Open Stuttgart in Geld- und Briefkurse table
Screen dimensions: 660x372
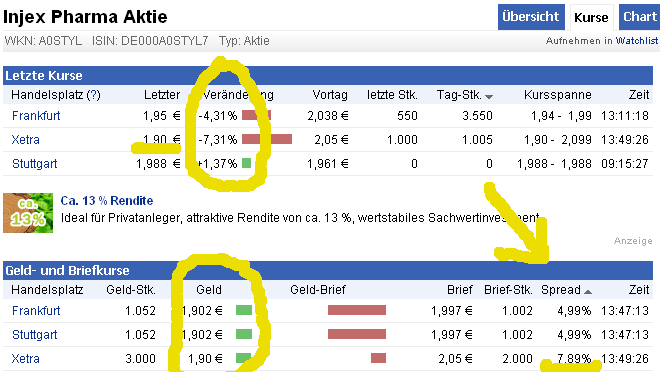pos(35,335)
